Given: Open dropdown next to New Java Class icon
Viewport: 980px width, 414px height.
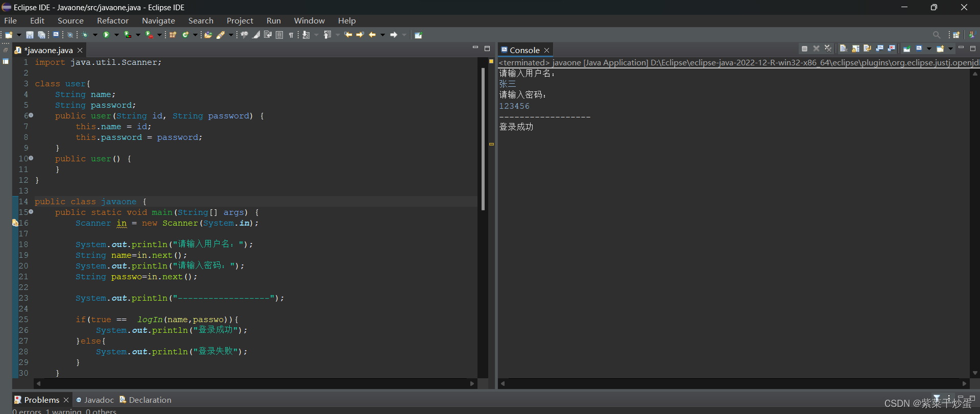Looking at the screenshot, I should click(x=195, y=35).
